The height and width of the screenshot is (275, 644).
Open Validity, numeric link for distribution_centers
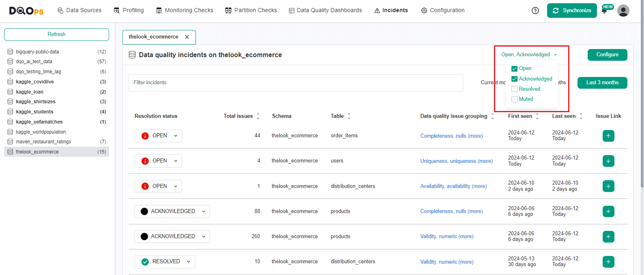pos(447,262)
